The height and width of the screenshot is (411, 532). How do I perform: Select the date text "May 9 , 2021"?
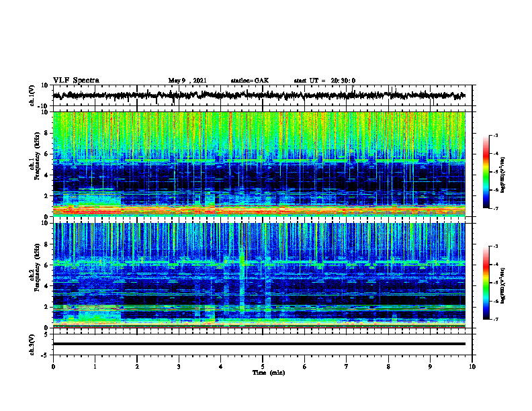pyautogui.click(x=187, y=81)
